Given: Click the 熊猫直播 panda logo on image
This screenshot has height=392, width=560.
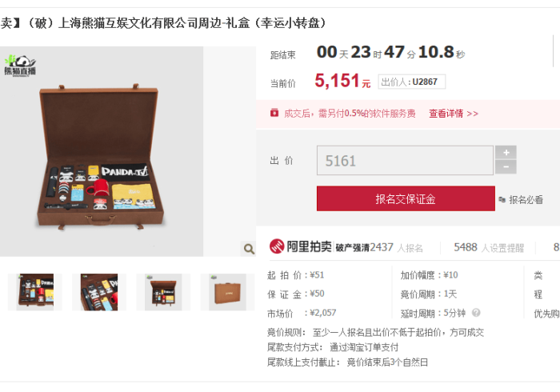Looking at the screenshot, I should click(x=20, y=66).
